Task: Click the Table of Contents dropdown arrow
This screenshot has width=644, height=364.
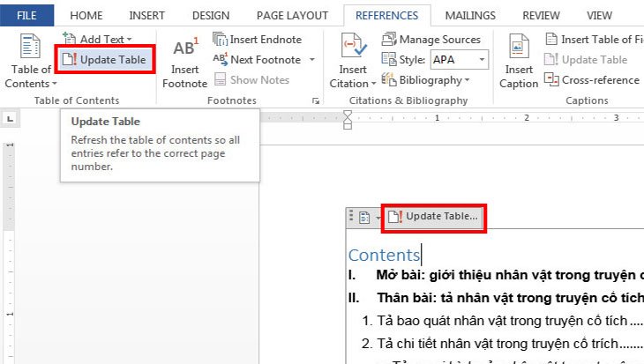Action: click(54, 84)
